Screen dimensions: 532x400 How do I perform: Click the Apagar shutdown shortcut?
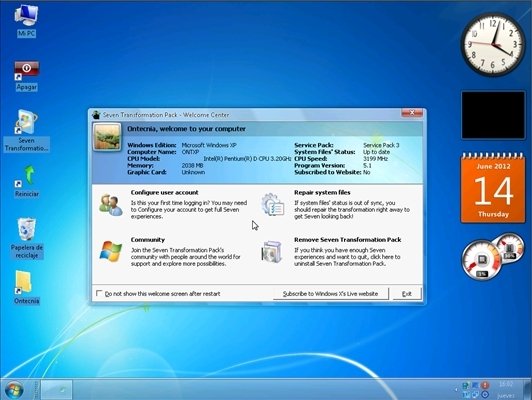click(x=26, y=75)
